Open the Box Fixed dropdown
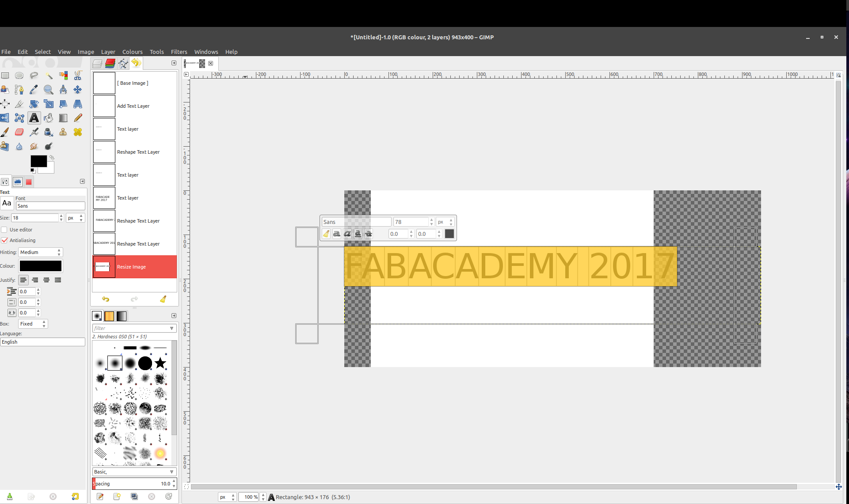This screenshot has width=849, height=504. [33, 324]
